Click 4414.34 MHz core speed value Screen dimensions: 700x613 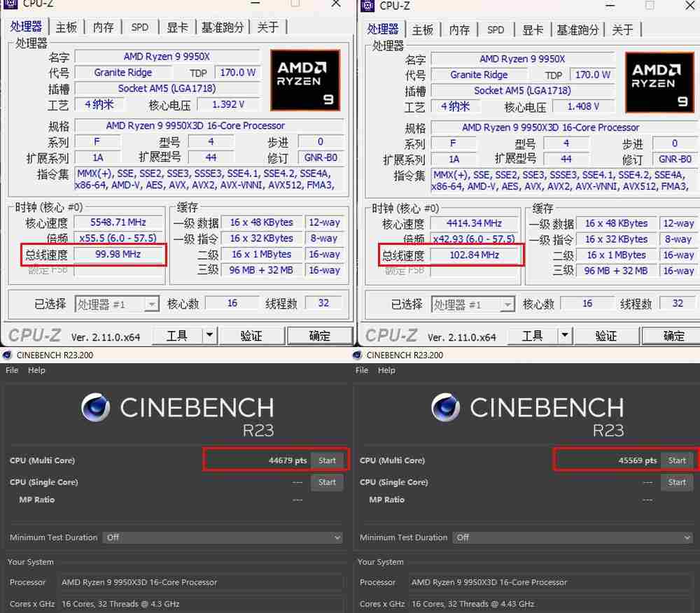tap(474, 223)
